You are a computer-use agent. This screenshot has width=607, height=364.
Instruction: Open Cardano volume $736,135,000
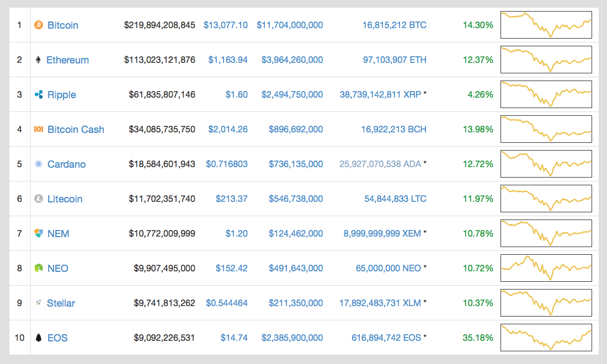296,164
